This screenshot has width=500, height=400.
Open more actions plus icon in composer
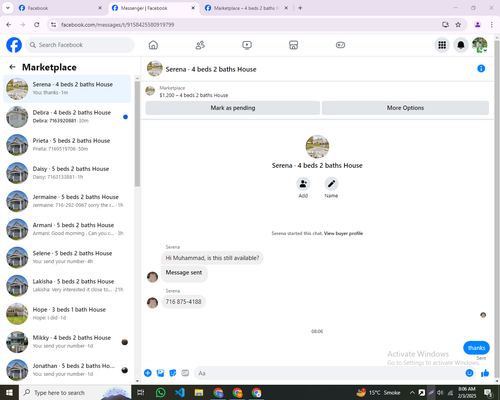point(148,373)
